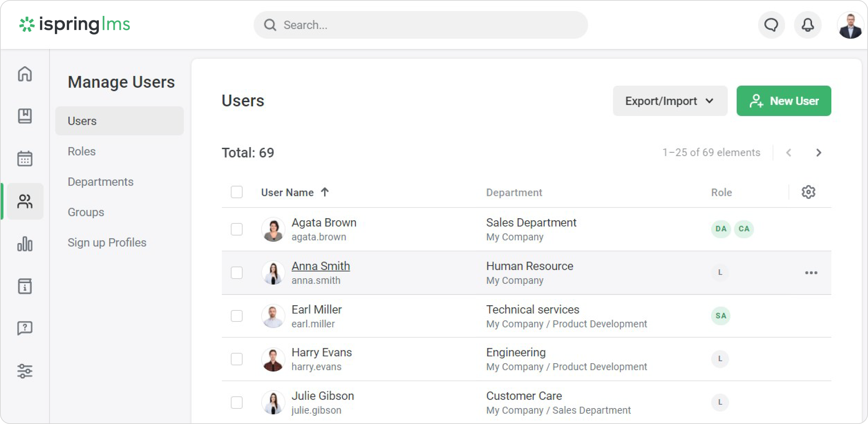
Task: Check the box next to Earl Miller
Action: click(237, 316)
